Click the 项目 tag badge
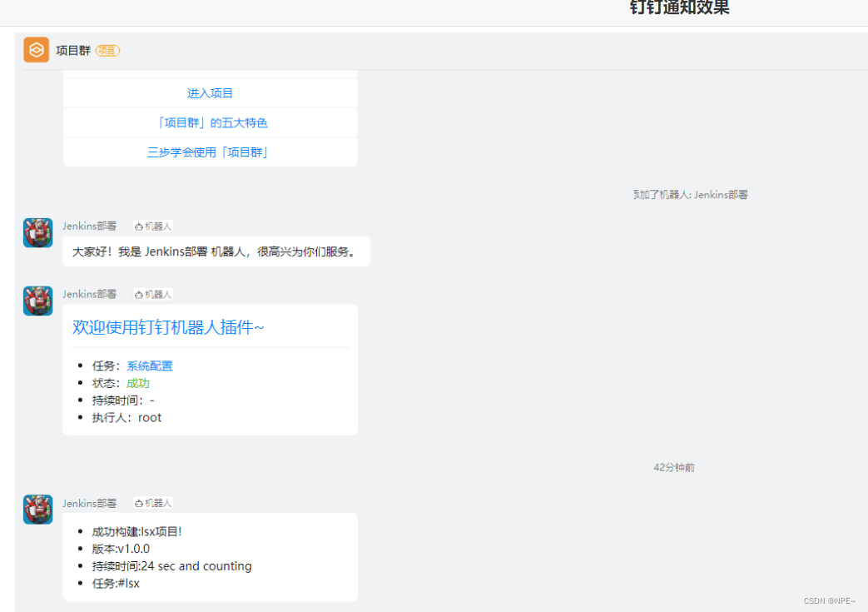The image size is (868, 612). coord(107,51)
